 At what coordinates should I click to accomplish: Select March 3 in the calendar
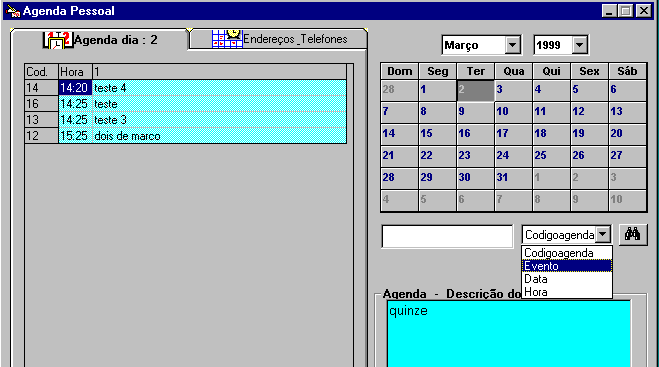(514, 90)
